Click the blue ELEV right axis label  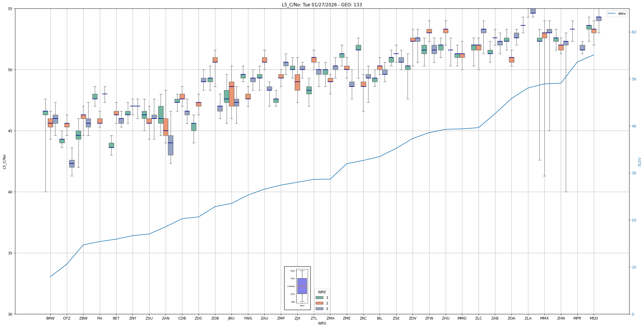tap(640, 162)
